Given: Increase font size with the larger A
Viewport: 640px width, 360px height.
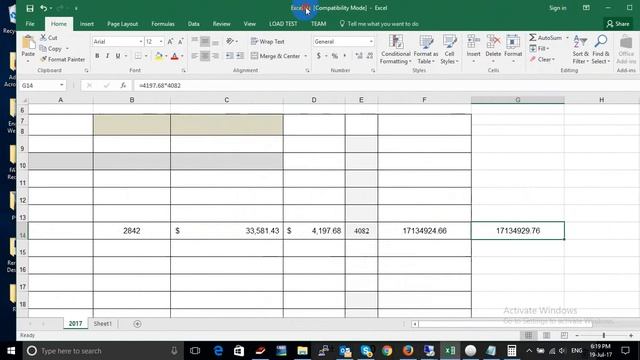Looking at the screenshot, I should (171, 42).
